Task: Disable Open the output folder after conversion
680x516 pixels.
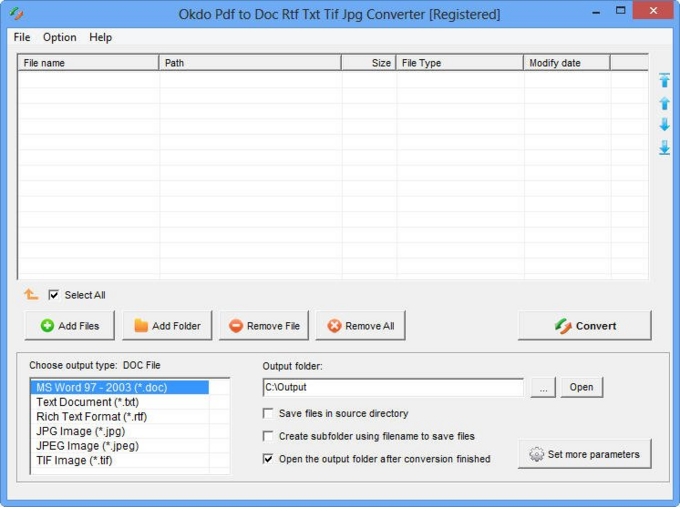Action: point(268,458)
